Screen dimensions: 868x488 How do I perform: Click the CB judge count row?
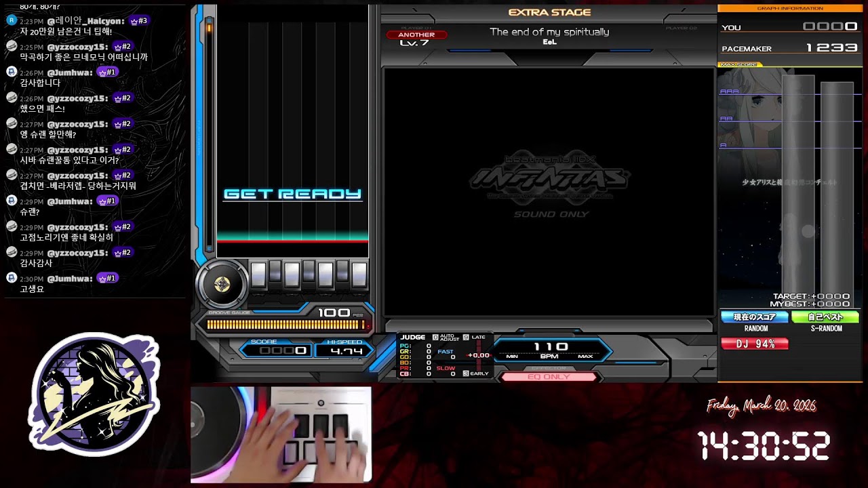point(415,373)
